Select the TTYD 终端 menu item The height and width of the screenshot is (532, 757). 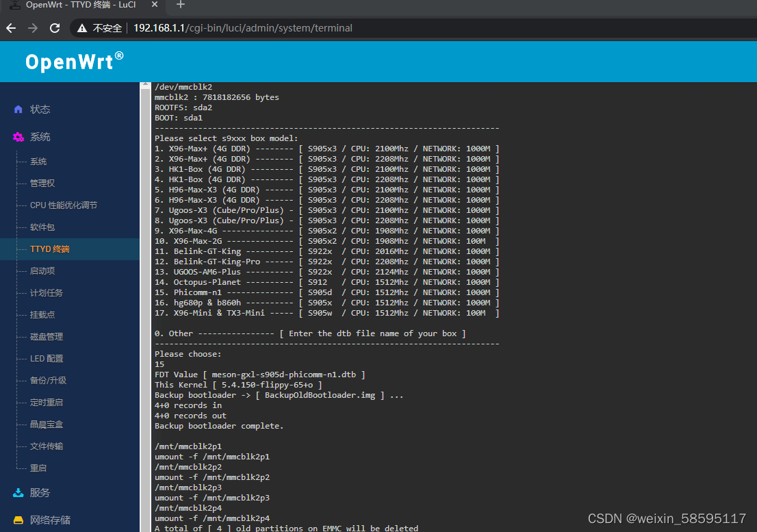[50, 249]
